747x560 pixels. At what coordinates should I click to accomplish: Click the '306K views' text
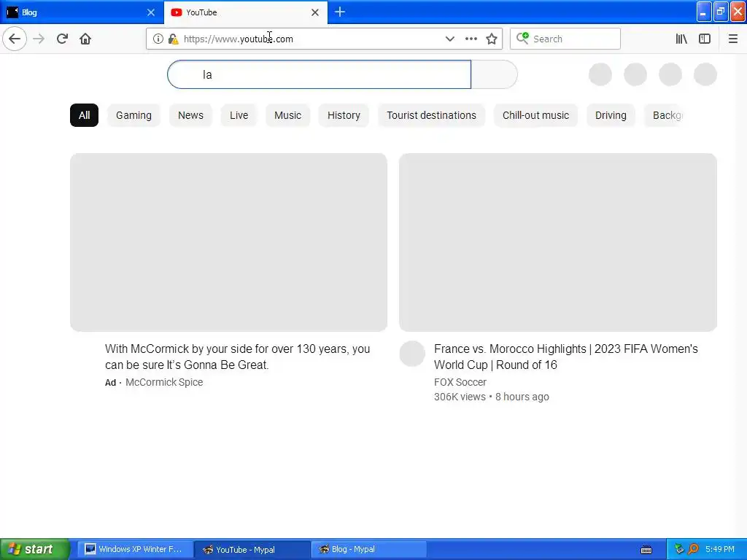pos(460,397)
